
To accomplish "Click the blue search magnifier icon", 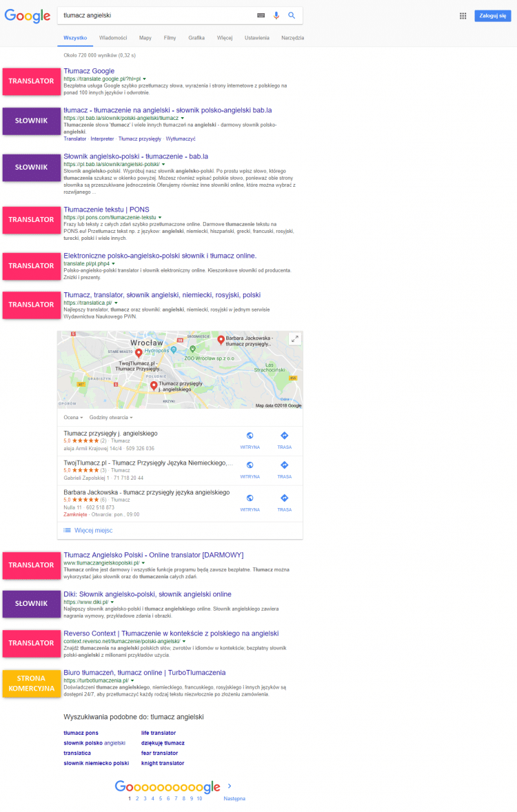I will pos(292,16).
